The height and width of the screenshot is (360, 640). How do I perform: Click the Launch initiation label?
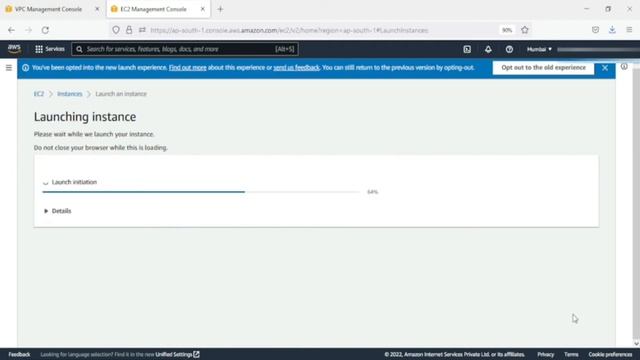[74, 182]
